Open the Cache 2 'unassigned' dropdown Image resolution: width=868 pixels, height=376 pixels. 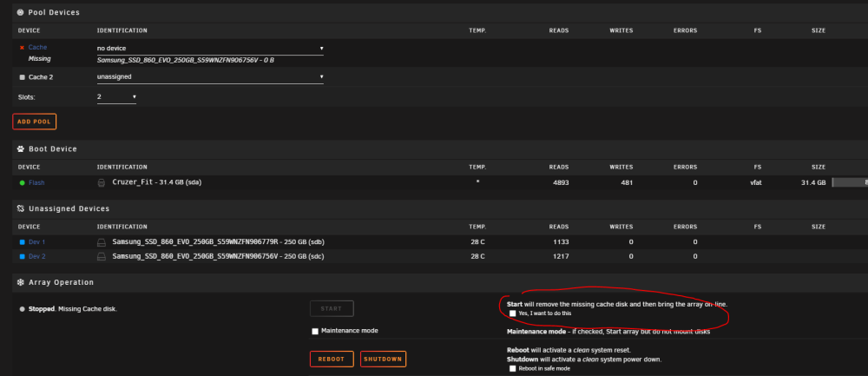(210, 77)
